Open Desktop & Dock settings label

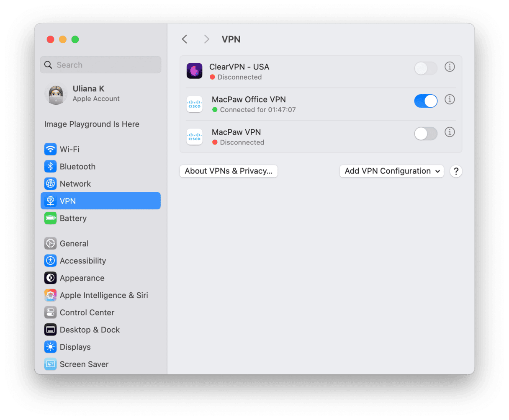pyautogui.click(x=90, y=330)
